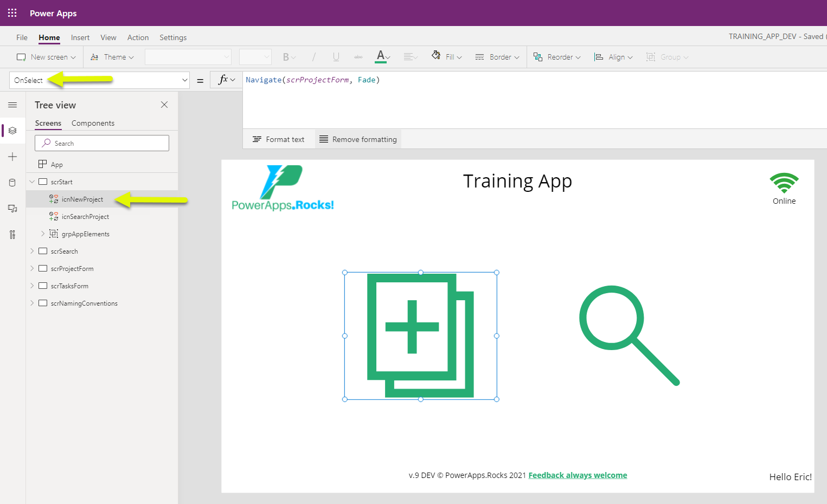Toggle underline text formatting
Screen dimensions: 827x504
[x=336, y=57]
